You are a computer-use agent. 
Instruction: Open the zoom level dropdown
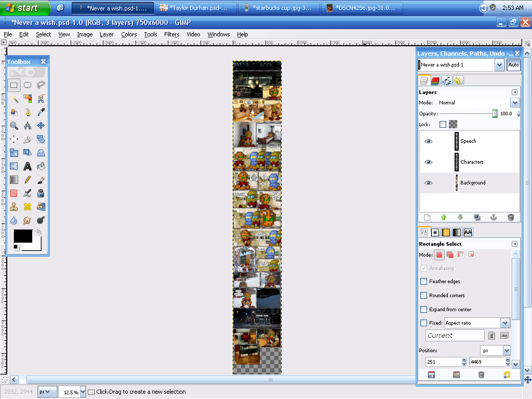point(83,392)
